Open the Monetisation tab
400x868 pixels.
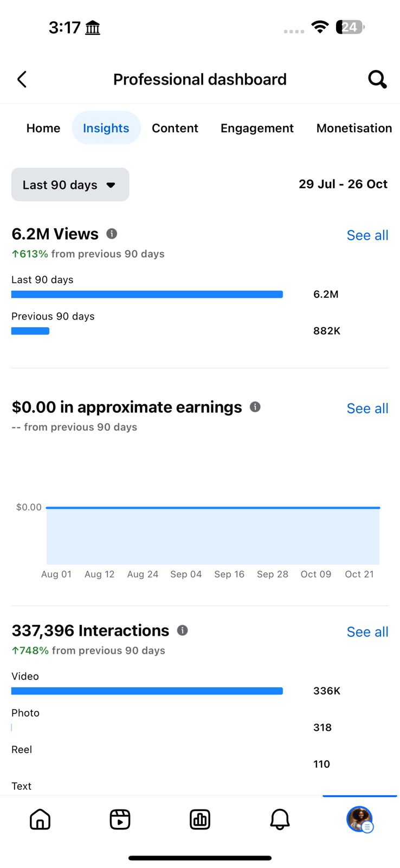(354, 129)
